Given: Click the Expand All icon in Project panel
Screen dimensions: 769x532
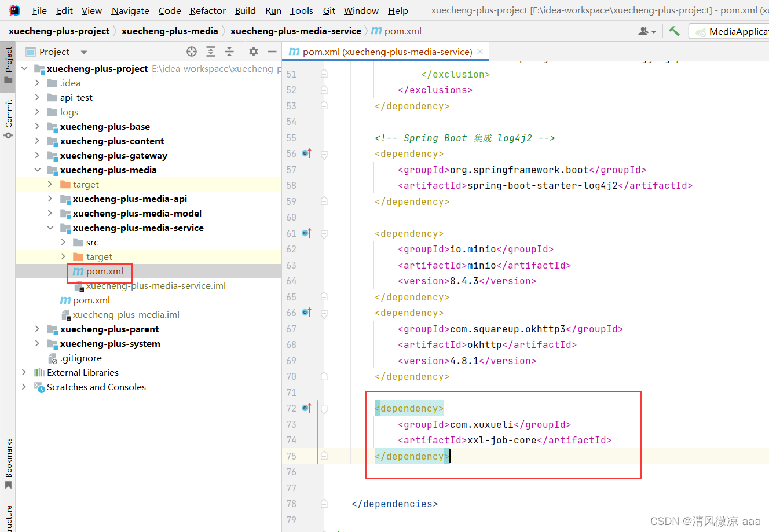Looking at the screenshot, I should [x=211, y=52].
